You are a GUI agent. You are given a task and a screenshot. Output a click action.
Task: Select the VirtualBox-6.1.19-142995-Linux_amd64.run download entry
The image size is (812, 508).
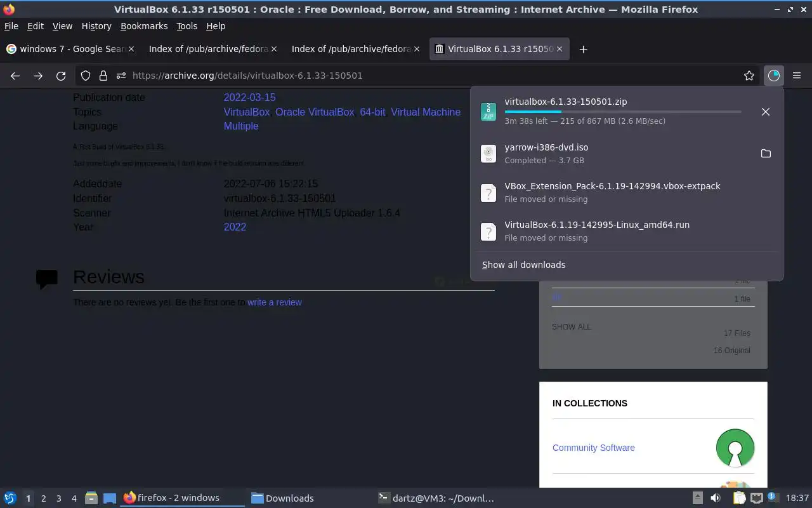tap(627, 231)
